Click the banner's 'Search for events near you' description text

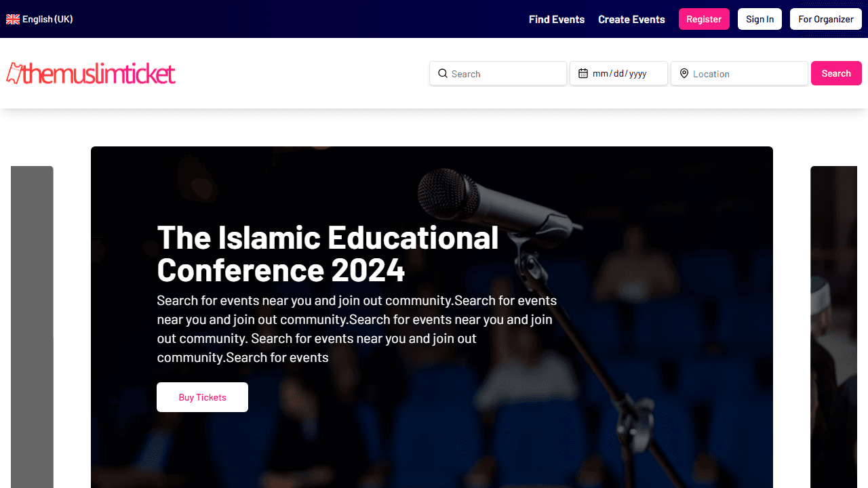pyautogui.click(x=357, y=329)
